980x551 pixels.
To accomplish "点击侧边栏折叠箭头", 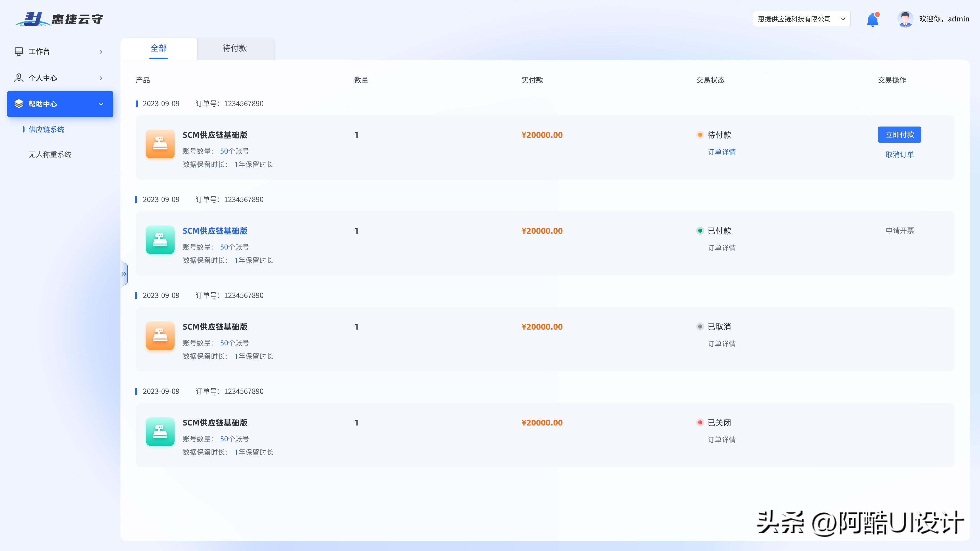I will click(x=124, y=273).
